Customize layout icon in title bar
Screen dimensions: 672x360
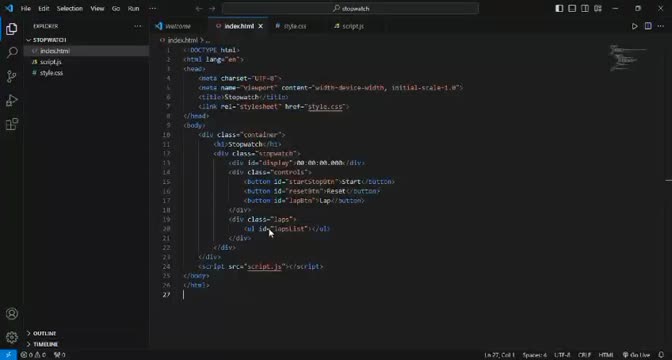click(598, 9)
